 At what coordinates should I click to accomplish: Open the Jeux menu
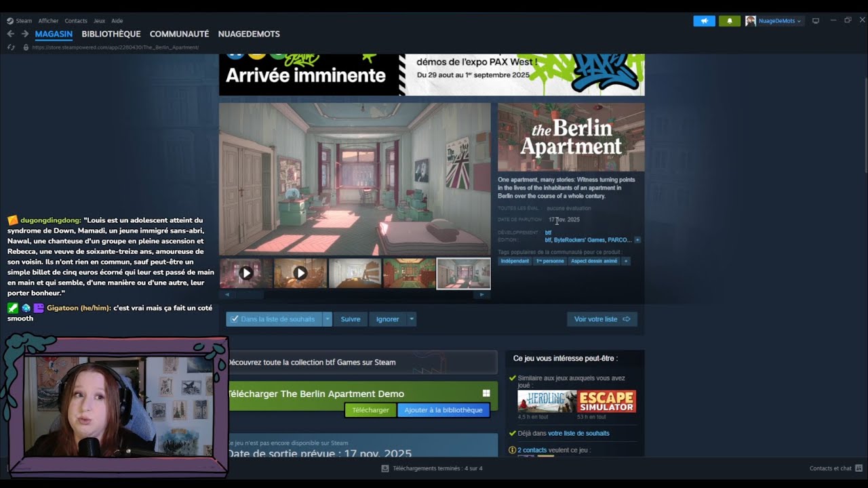point(99,21)
